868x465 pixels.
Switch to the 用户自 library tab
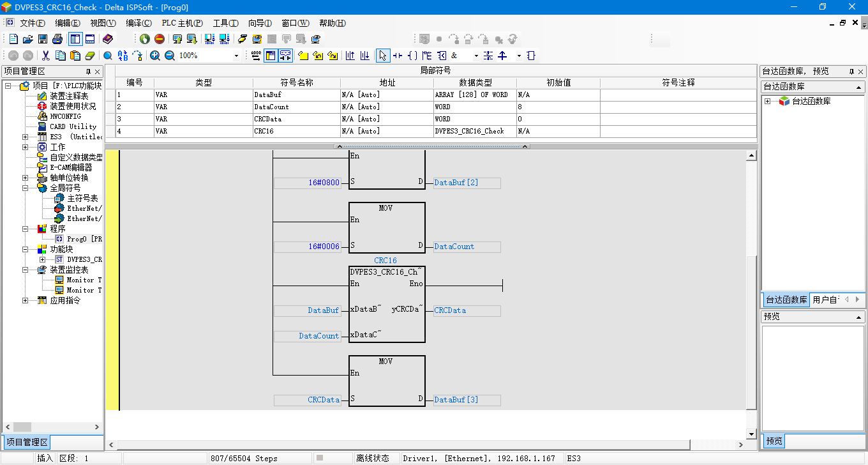click(x=826, y=300)
